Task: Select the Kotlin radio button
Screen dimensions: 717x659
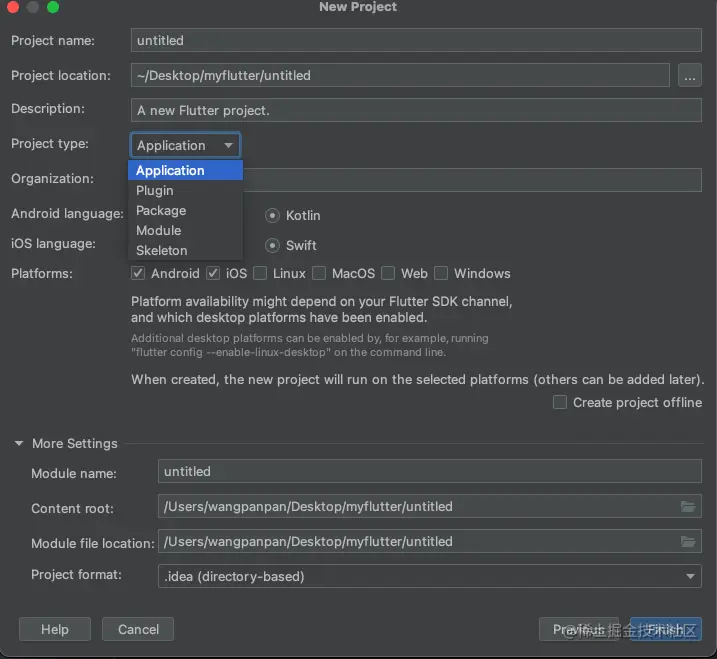Action: coord(272,215)
